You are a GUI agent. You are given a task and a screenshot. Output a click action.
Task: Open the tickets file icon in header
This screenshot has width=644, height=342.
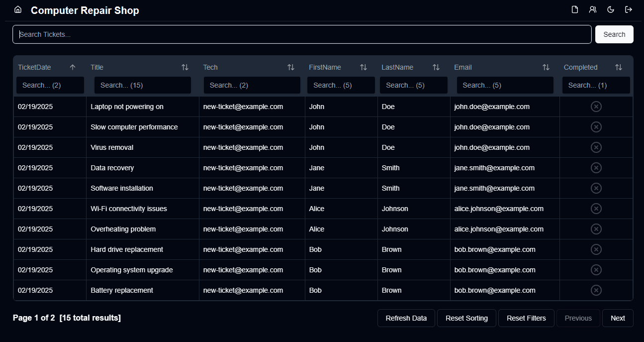(575, 9)
